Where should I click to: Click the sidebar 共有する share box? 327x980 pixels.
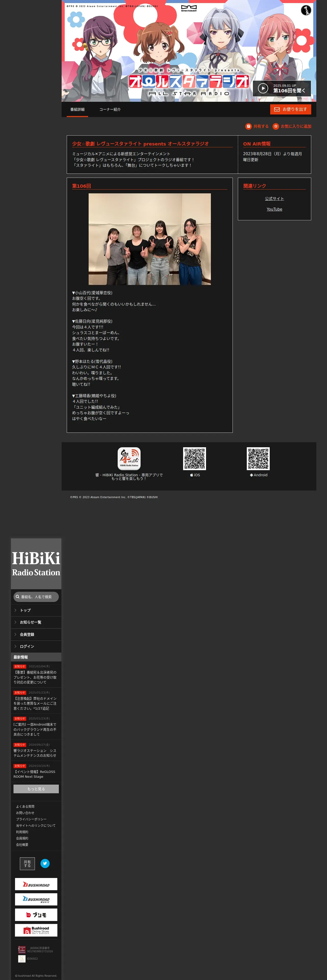[28, 863]
